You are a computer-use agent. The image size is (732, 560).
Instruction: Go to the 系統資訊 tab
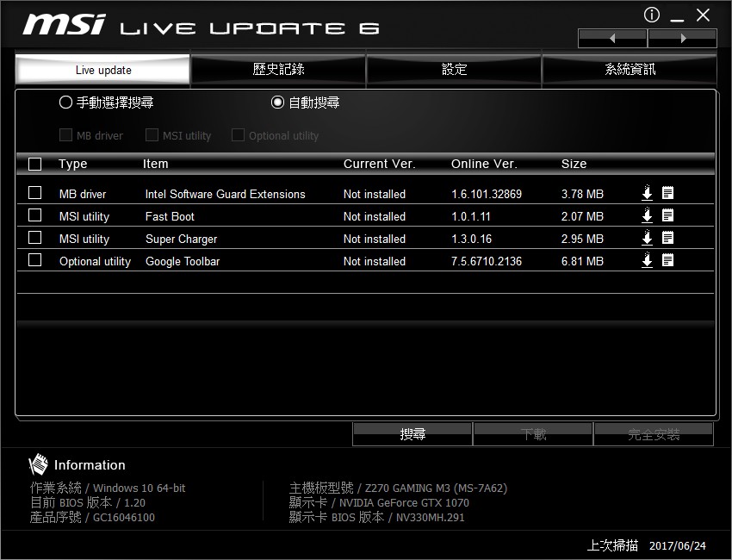click(630, 70)
